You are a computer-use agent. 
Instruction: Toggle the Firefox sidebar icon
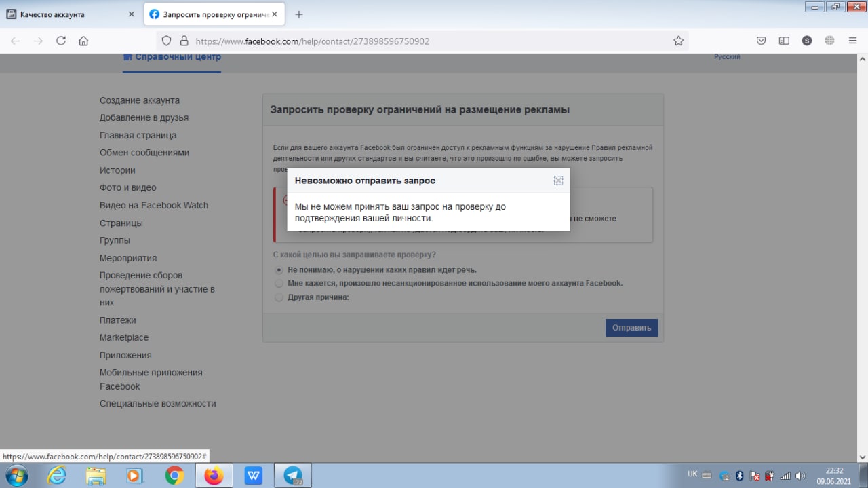784,41
